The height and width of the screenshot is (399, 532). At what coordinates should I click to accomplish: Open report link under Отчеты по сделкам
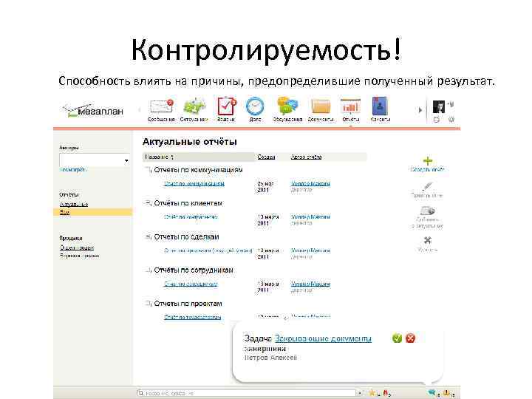[x=208, y=250]
